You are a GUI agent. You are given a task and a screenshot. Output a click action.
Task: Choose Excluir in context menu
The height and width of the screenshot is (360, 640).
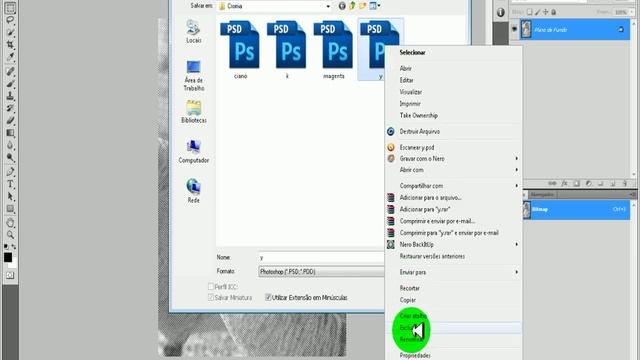[x=453, y=328]
